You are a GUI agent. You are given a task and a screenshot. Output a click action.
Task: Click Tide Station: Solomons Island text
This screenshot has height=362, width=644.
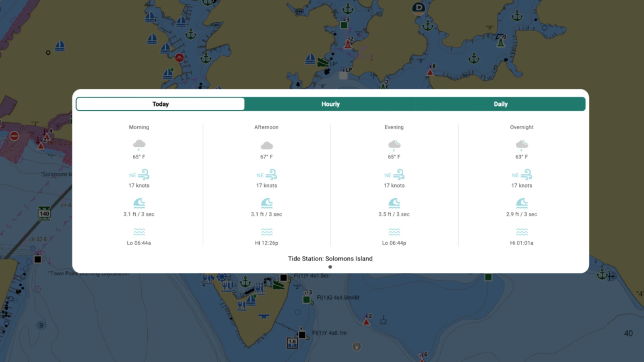coord(330,259)
